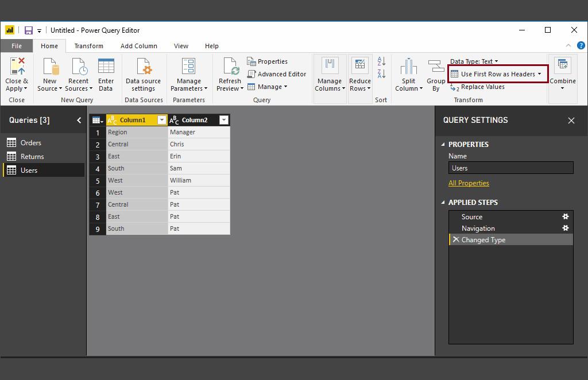
Task: Open Use First Row as Headers dropdown
Action: click(539, 74)
